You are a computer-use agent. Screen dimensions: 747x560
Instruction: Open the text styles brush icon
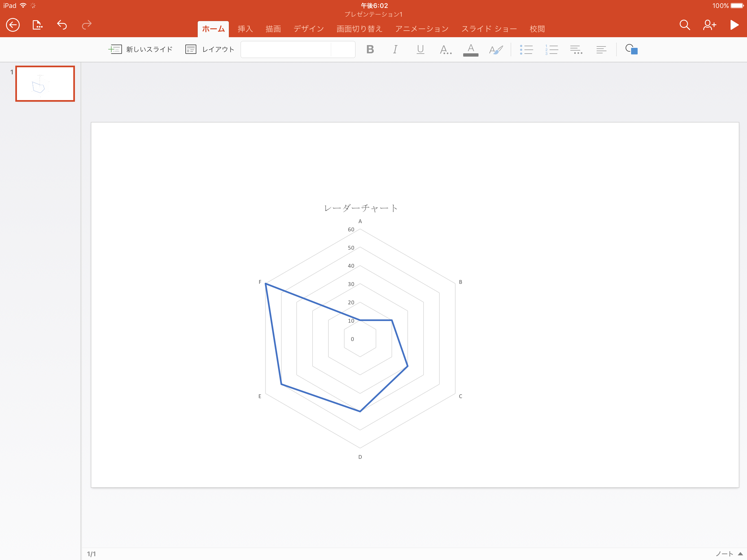(496, 50)
